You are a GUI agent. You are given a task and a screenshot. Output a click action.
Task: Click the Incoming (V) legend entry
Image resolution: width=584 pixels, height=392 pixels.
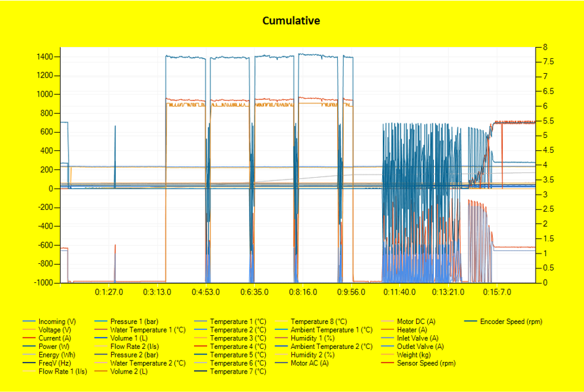[57, 321]
